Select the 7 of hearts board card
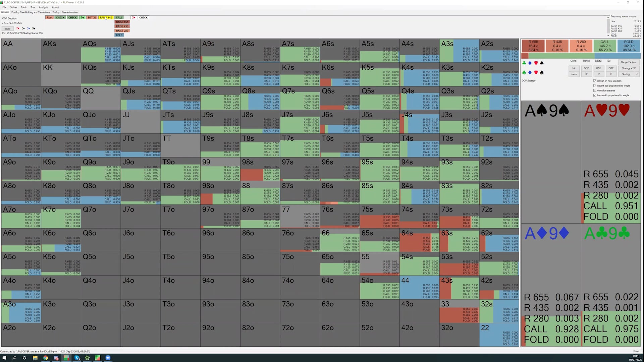 coord(18,28)
